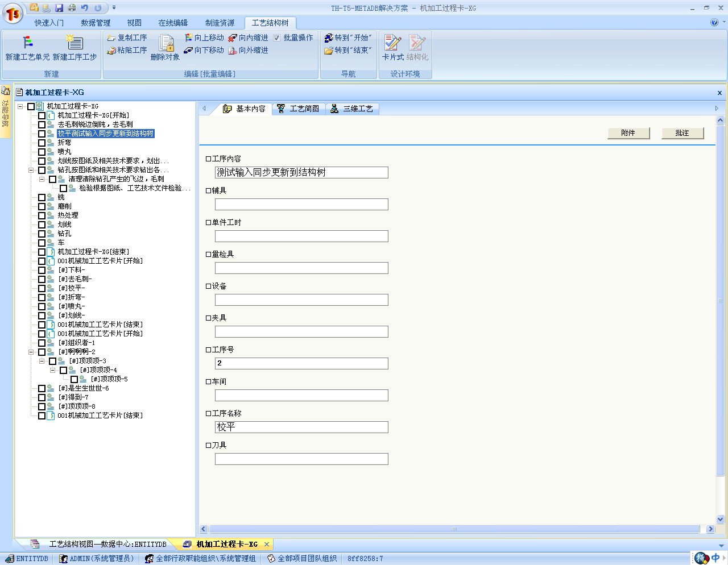Open the quick access toolbar customize dropdown
728x565 pixels.
[x=114, y=8]
